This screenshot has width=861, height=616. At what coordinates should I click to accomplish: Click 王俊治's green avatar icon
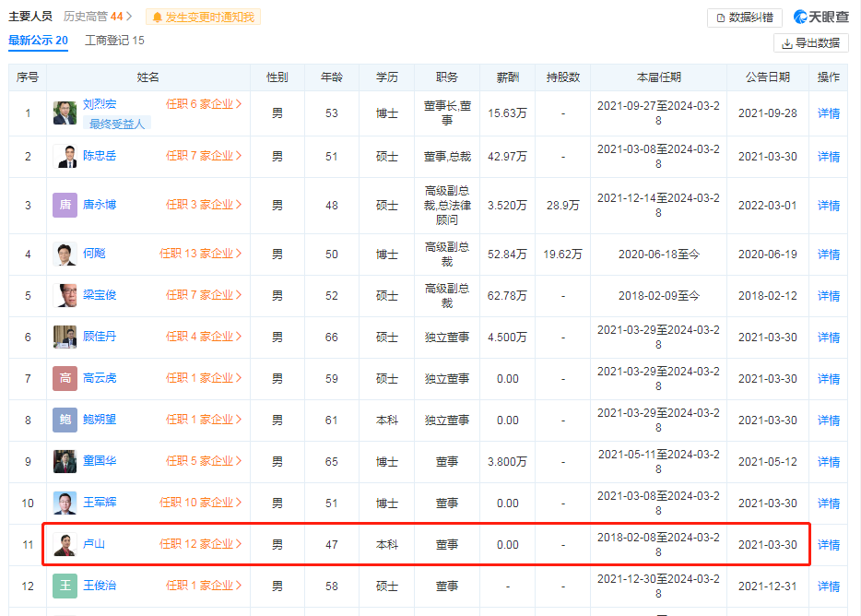coord(65,586)
